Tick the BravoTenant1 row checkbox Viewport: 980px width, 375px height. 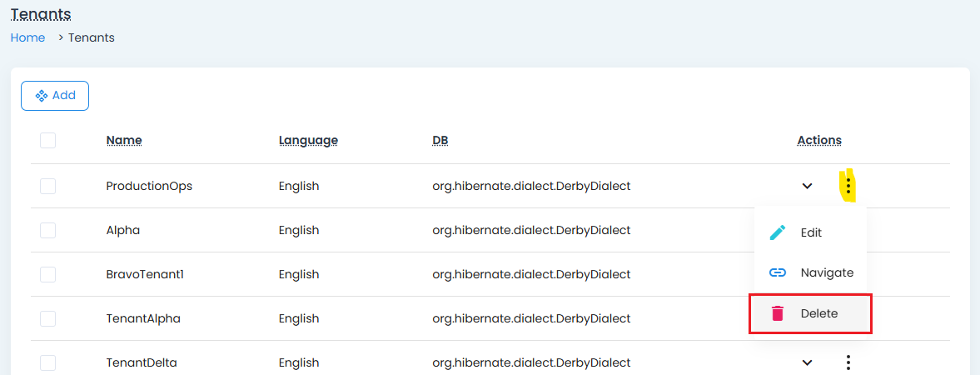click(47, 274)
